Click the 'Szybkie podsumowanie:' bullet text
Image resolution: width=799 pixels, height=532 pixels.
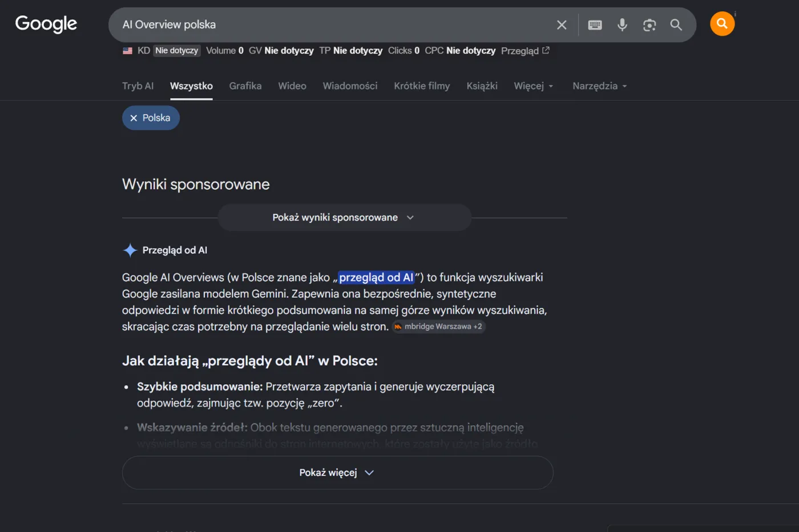(200, 387)
